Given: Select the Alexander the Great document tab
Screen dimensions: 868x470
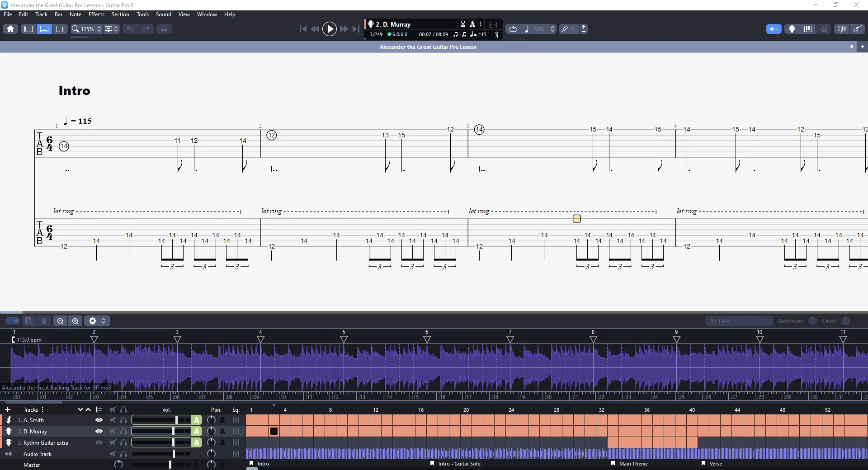Looking at the screenshot, I should point(428,47).
